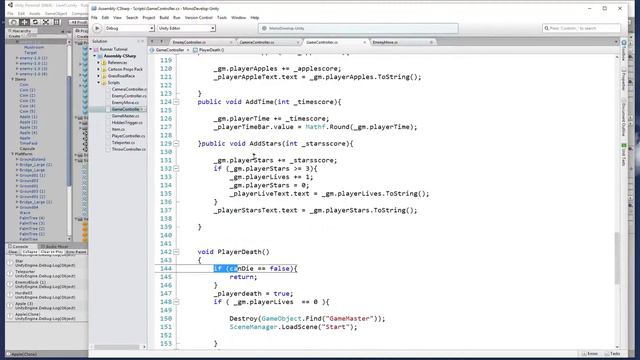Viewport: 640px width, 360px height.
Task: Expand the References folder arrow
Action: click(98, 62)
